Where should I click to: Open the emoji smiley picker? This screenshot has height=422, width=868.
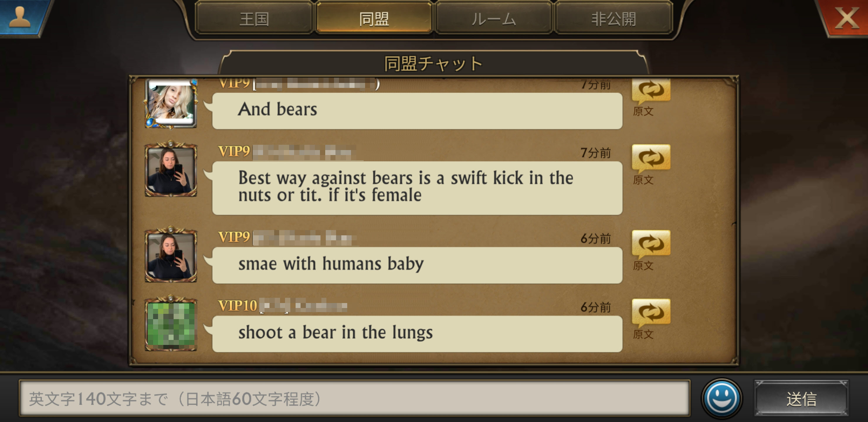[721, 399]
